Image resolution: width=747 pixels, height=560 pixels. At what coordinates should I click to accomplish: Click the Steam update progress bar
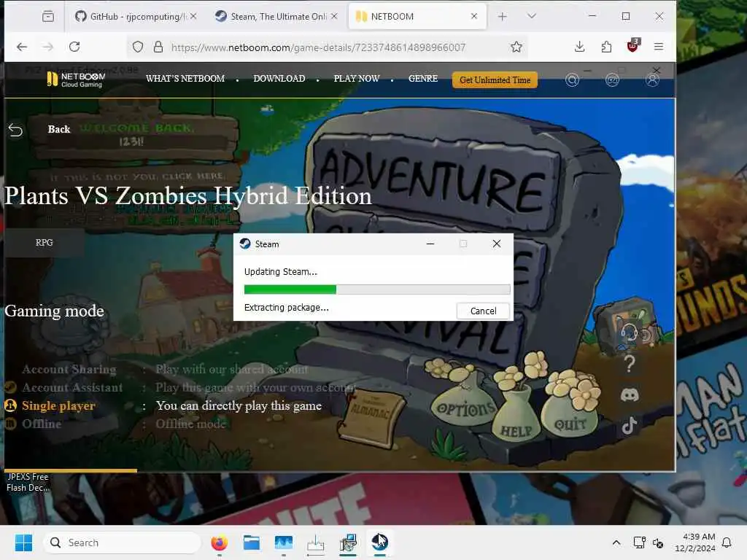377,289
